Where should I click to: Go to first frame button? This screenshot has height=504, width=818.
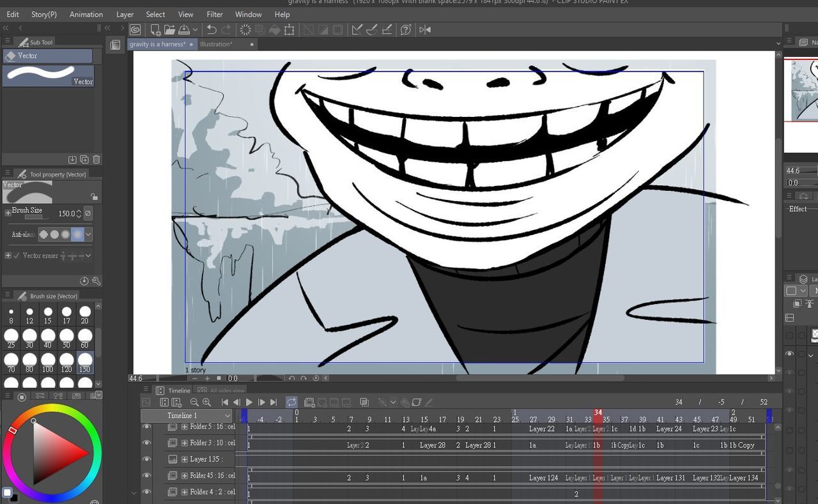coord(225,402)
